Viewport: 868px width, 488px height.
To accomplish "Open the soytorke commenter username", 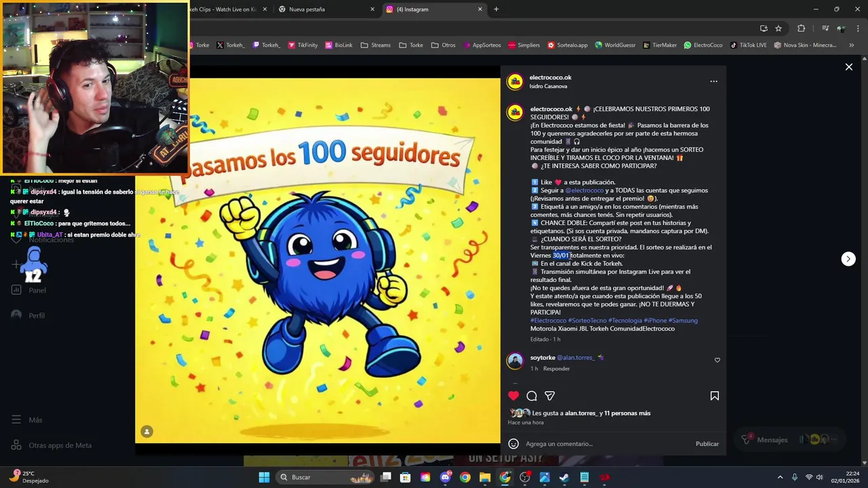I will point(542,357).
